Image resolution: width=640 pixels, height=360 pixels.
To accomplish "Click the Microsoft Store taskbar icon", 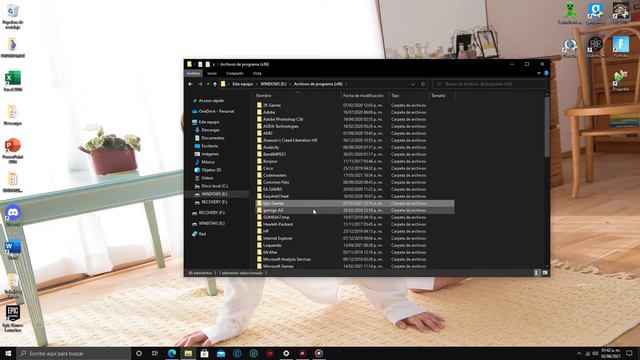I will coord(204,353).
